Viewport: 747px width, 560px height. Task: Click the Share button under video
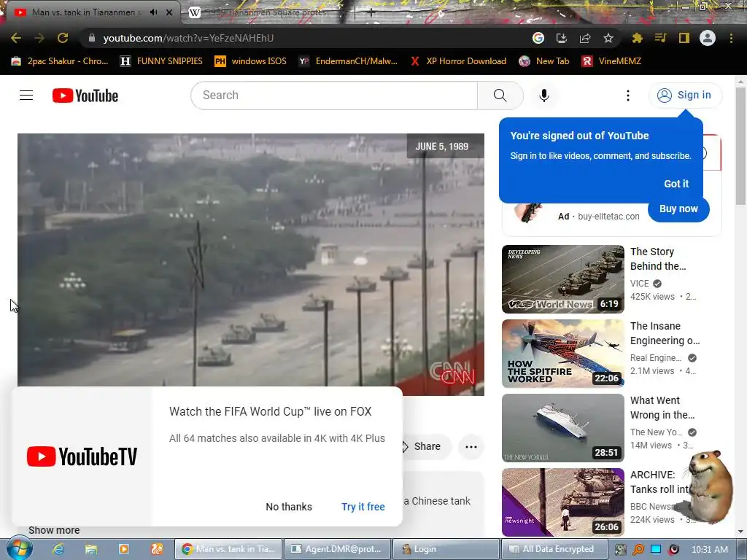coord(427,447)
